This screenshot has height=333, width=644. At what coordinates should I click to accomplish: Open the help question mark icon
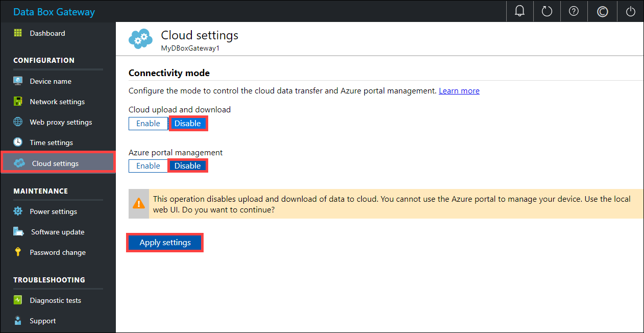tap(574, 11)
